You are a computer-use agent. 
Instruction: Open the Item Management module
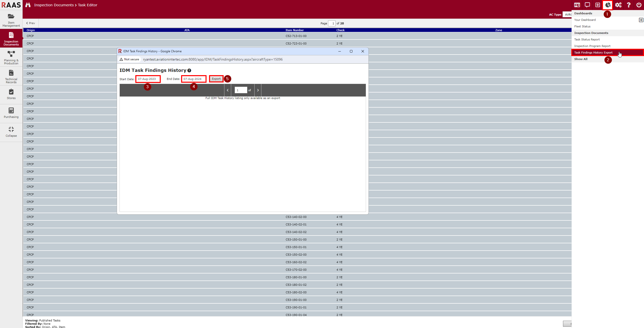tap(11, 20)
